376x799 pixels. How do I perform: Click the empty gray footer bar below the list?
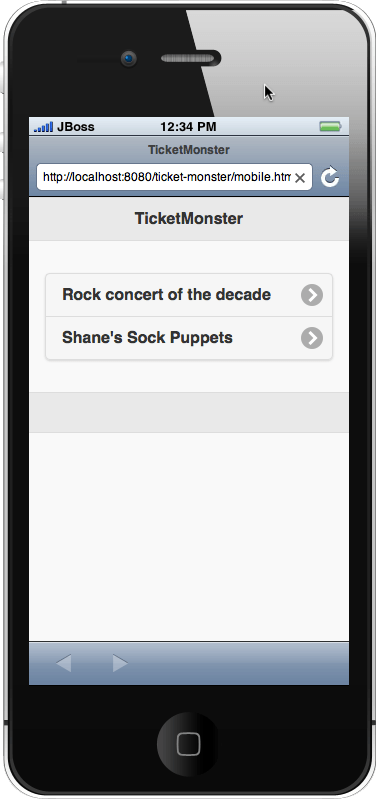pos(189,413)
